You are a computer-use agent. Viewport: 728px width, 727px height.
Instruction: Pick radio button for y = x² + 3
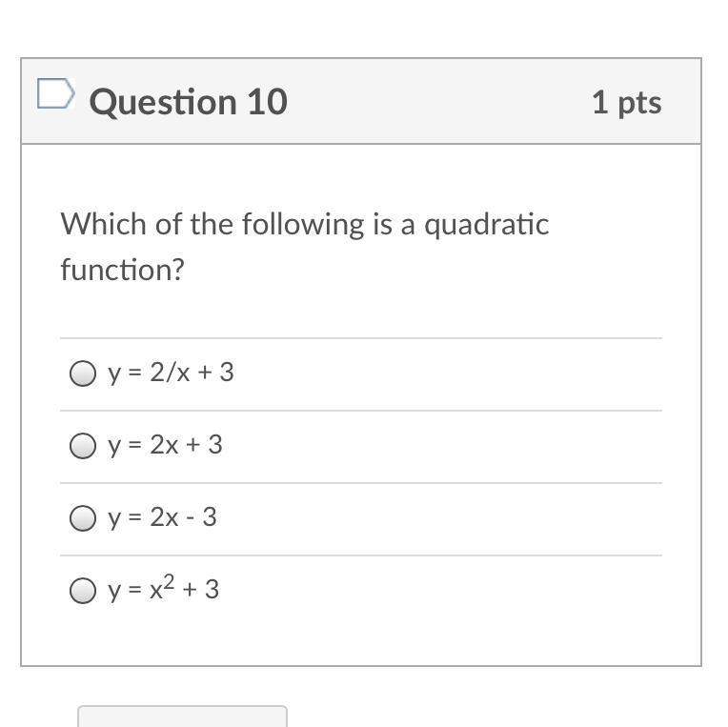(83, 591)
